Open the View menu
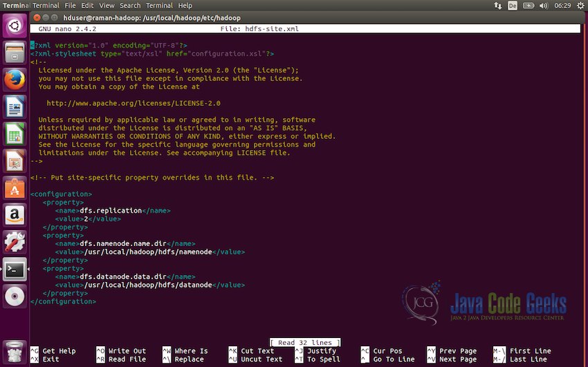 click(107, 6)
